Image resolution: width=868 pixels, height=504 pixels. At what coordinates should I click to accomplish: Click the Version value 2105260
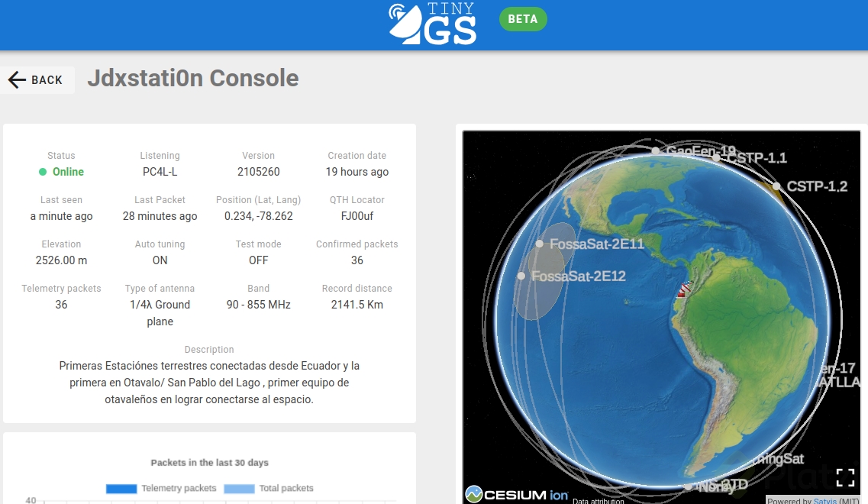pos(259,172)
